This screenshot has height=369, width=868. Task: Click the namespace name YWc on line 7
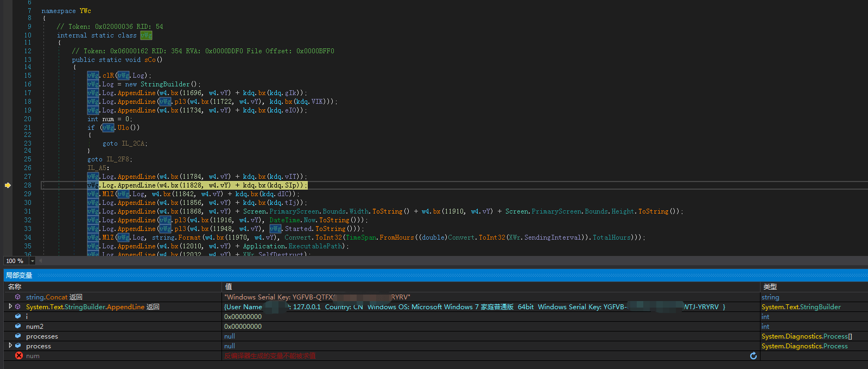click(x=85, y=11)
